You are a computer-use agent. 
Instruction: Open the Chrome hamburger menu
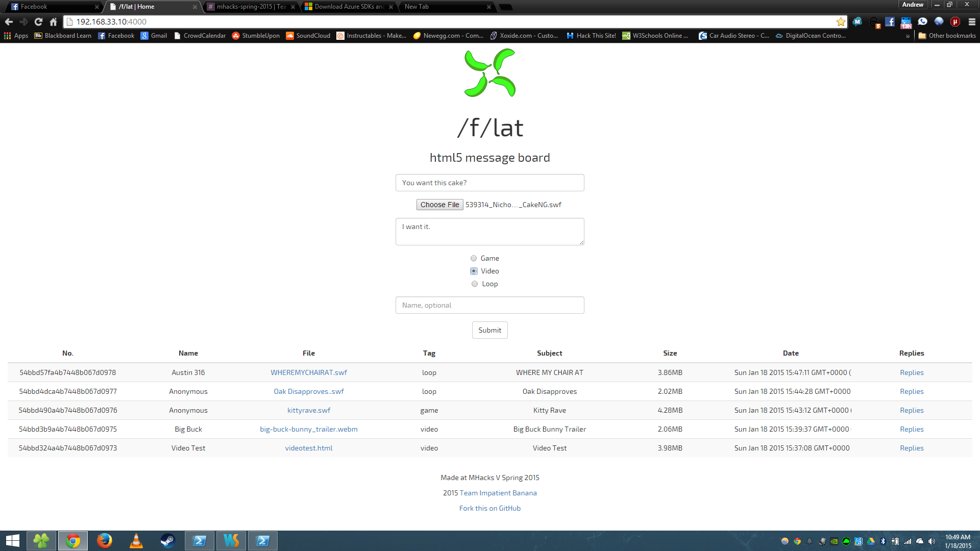tap(972, 21)
